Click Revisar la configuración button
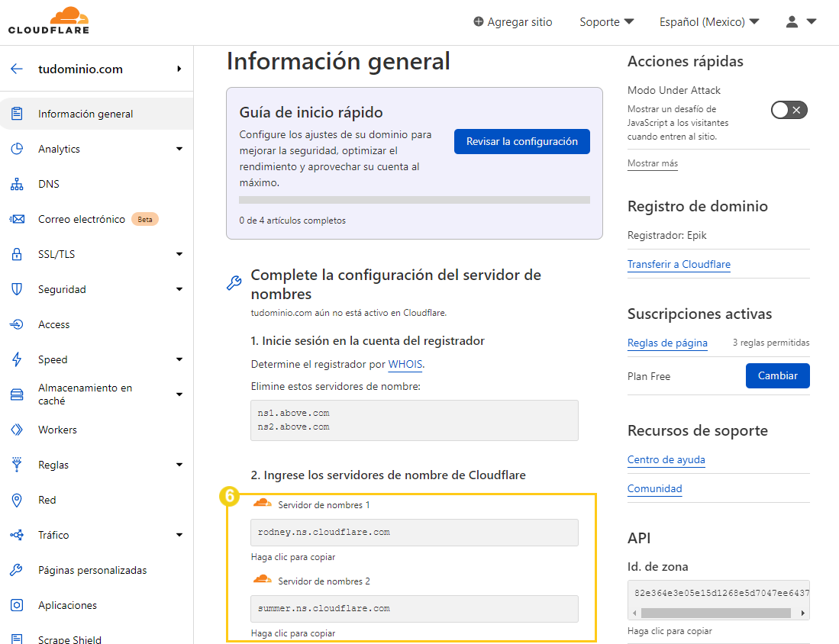 point(521,141)
